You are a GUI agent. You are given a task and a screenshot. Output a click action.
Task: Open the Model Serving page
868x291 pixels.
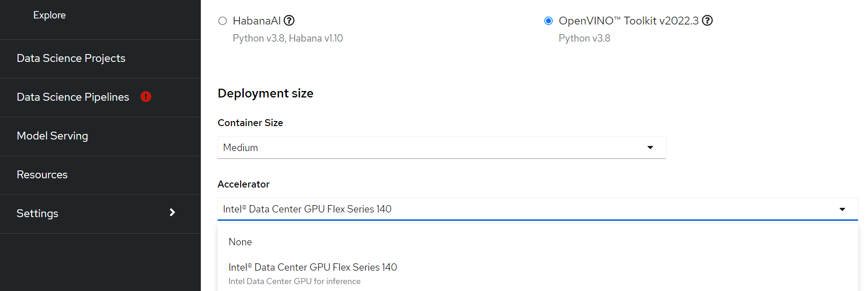[x=52, y=136]
